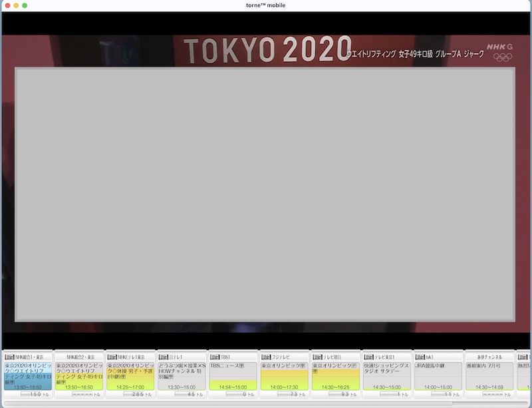Select the フジテレビ channel header
Viewport: 532px width, 408px height.
tap(285, 357)
